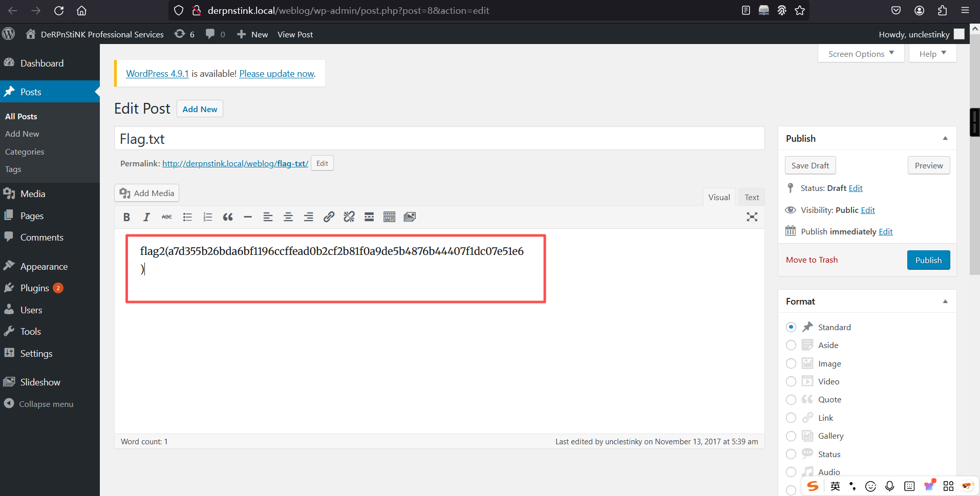
Task: Insert a bulleted list
Action: coord(187,217)
